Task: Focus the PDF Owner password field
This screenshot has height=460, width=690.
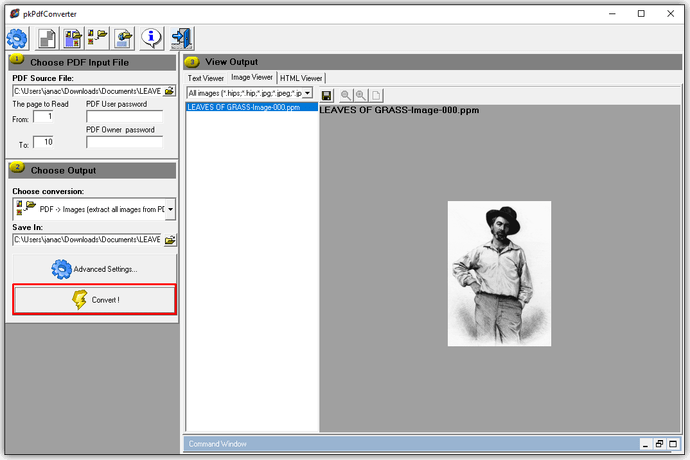Action: click(x=125, y=142)
